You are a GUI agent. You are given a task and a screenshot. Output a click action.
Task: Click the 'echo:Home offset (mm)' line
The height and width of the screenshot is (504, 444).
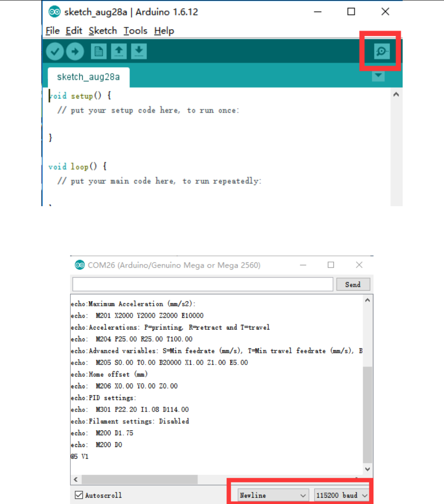(x=109, y=374)
